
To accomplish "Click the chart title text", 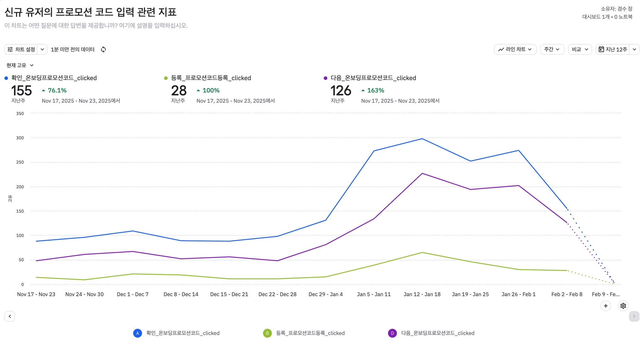I will pyautogui.click(x=91, y=12).
